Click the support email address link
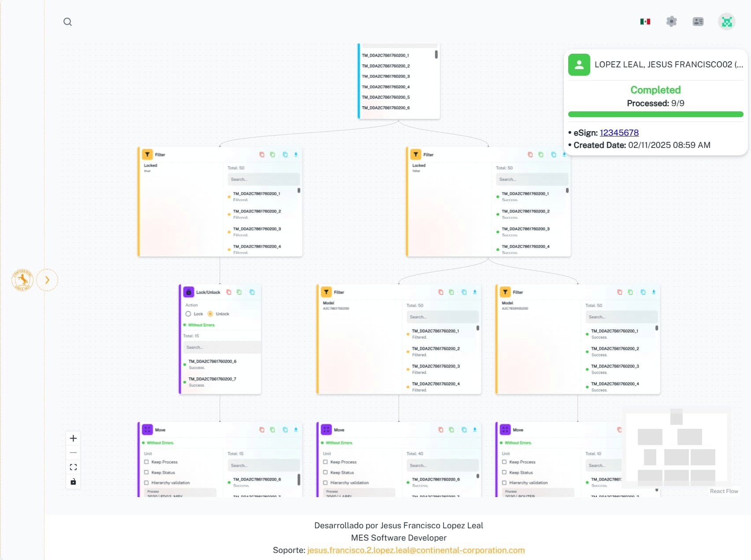This screenshot has height=560, width=751. (416, 550)
